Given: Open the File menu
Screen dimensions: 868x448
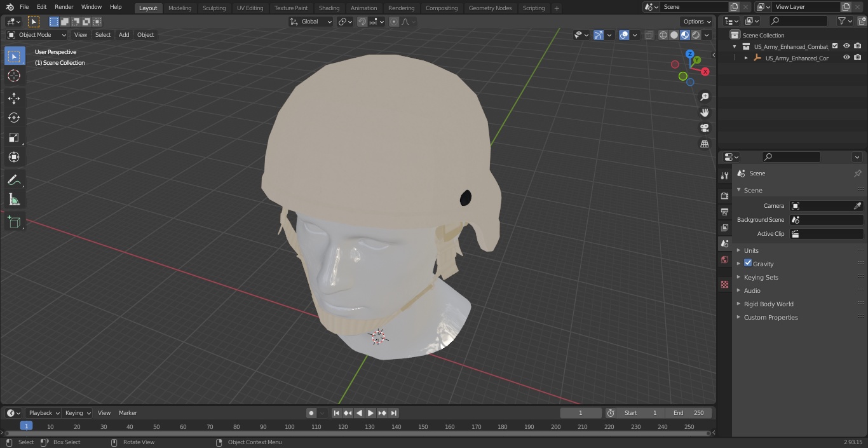Looking at the screenshot, I should pyautogui.click(x=24, y=7).
